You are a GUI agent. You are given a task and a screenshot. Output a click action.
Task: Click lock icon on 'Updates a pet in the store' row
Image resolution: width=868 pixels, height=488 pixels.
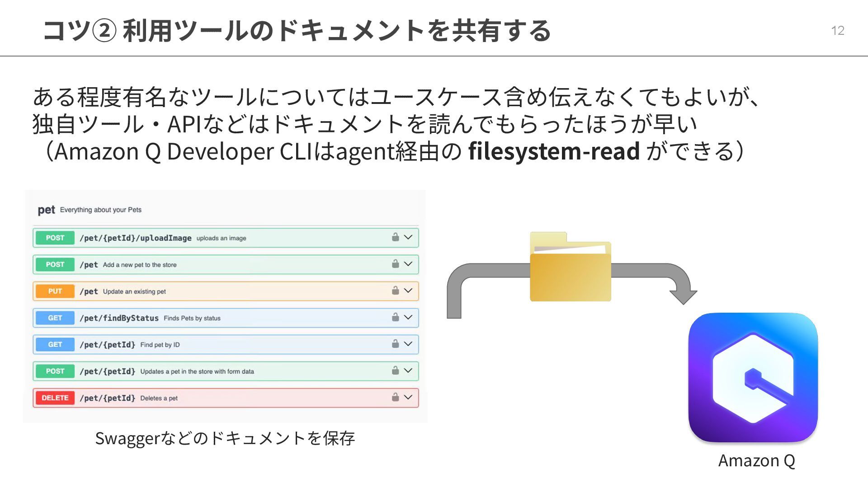(x=395, y=371)
